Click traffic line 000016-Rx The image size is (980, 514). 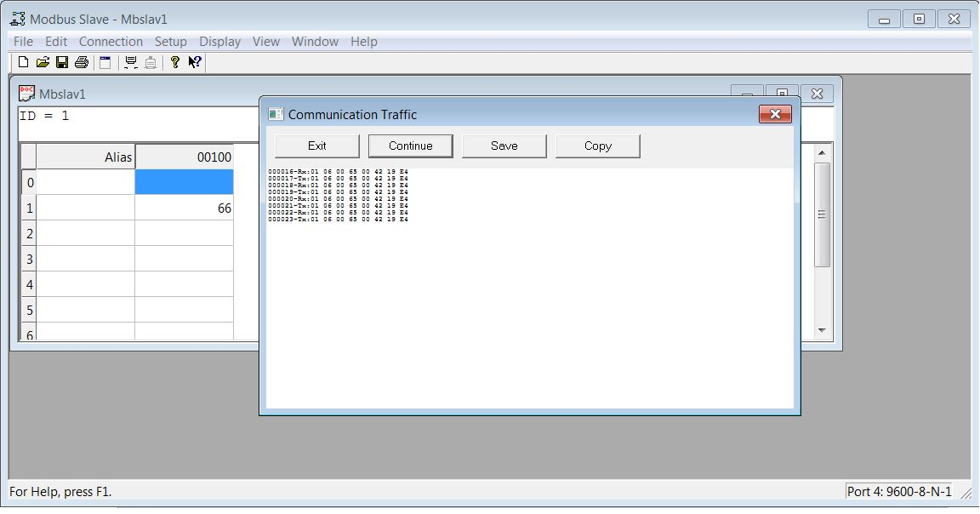[338, 171]
